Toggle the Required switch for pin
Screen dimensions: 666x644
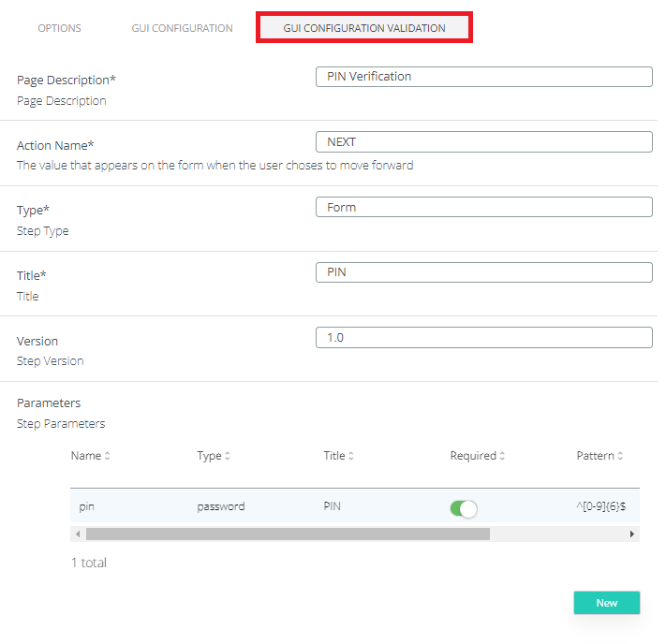click(464, 508)
